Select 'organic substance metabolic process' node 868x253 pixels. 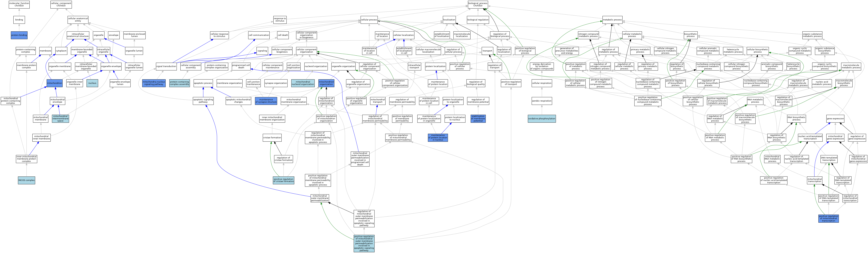click(x=812, y=35)
